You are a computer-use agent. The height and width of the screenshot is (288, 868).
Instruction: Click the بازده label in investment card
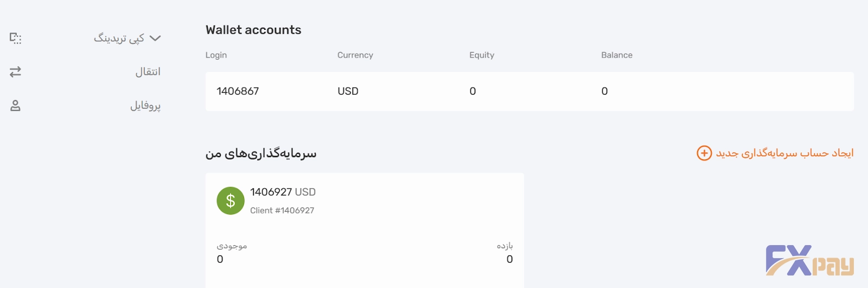[x=505, y=246]
